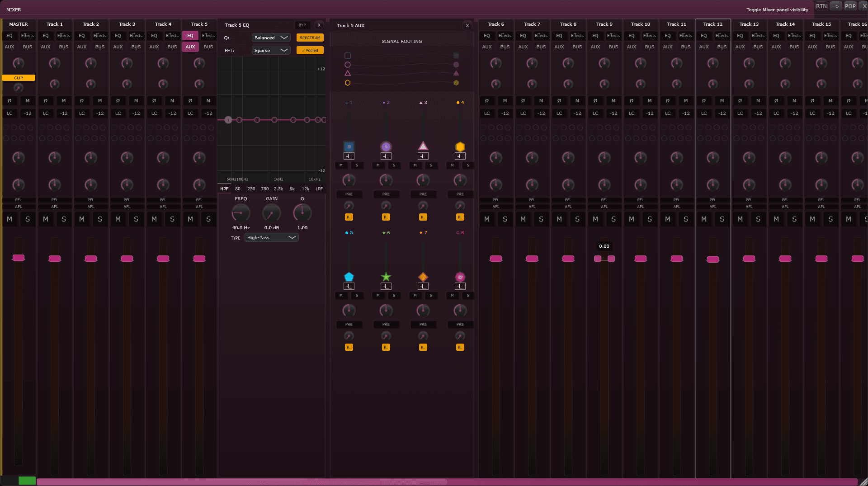
Task: Bypass the Track 5 EQ with BYP
Action: [x=302, y=25]
